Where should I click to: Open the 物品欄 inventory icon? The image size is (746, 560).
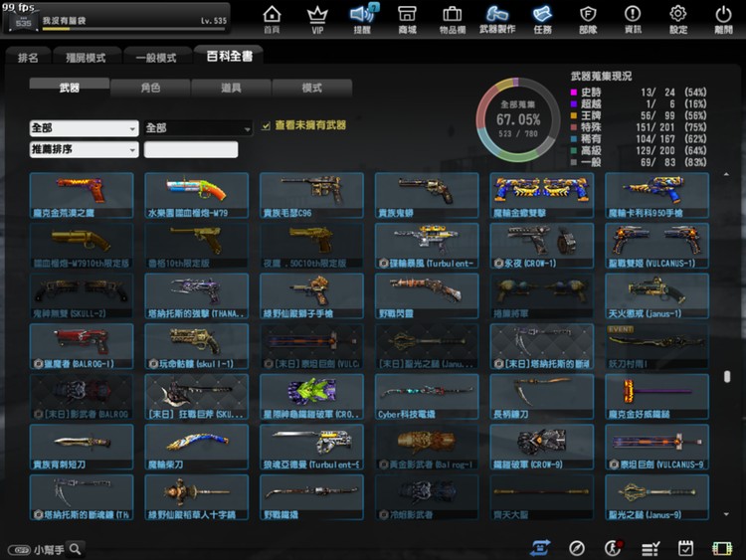click(452, 18)
